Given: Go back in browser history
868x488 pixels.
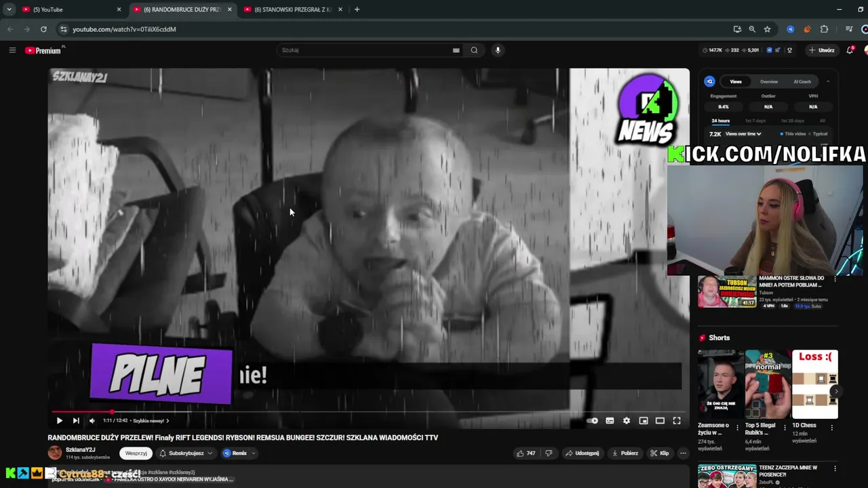Looking at the screenshot, I should click(10, 29).
